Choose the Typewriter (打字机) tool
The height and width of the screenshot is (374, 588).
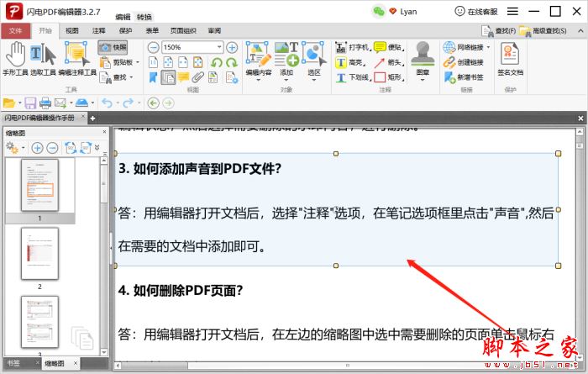click(x=353, y=47)
